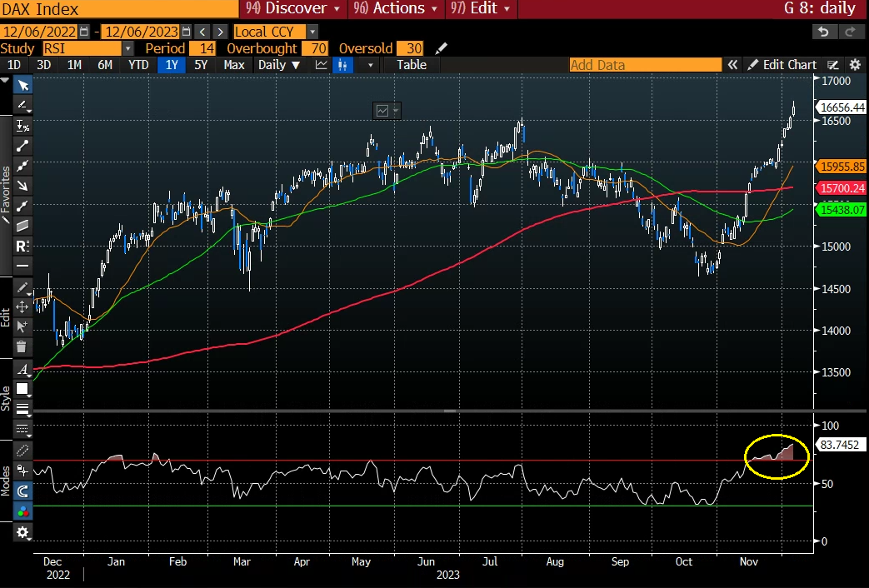Click the Table button
Screen dimensions: 869x588
412,65
